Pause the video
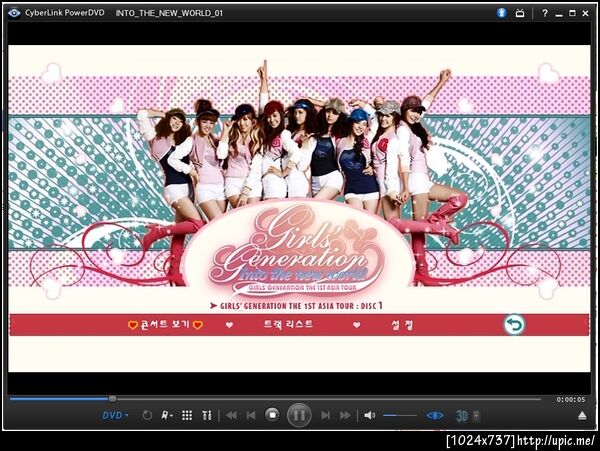 coord(299,415)
